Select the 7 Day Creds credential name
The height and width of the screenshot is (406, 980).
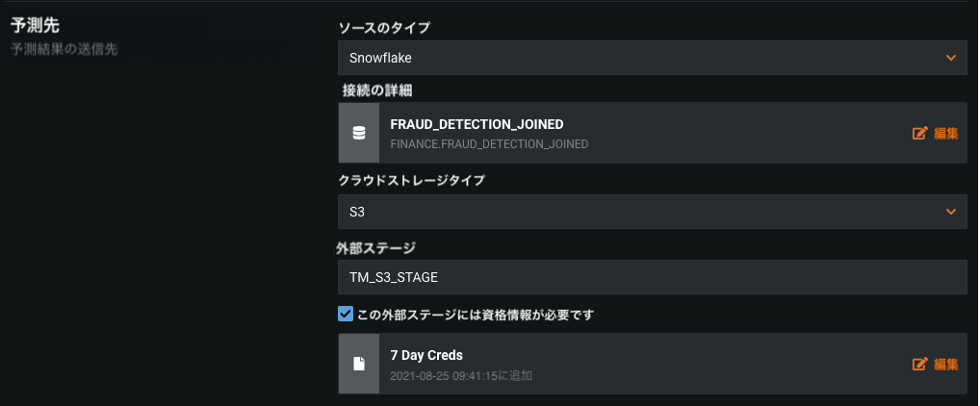tap(426, 355)
